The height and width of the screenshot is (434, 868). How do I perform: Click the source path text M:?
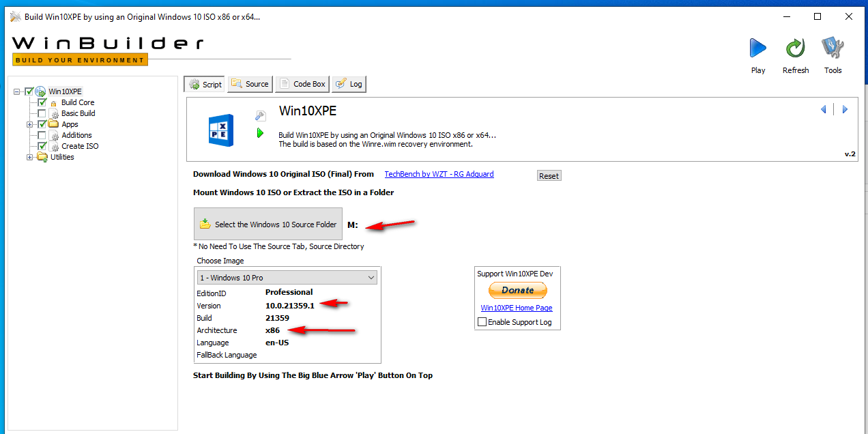click(x=353, y=225)
